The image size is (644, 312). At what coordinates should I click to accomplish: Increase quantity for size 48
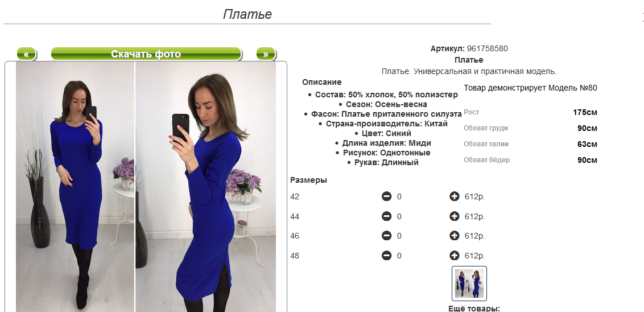454,256
